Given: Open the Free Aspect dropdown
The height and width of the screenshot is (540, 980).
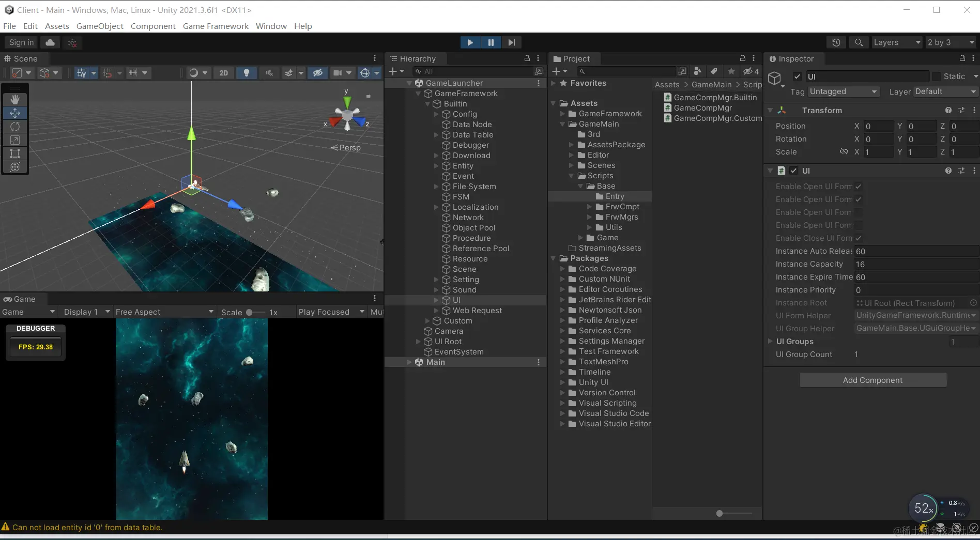Looking at the screenshot, I should 164,312.
